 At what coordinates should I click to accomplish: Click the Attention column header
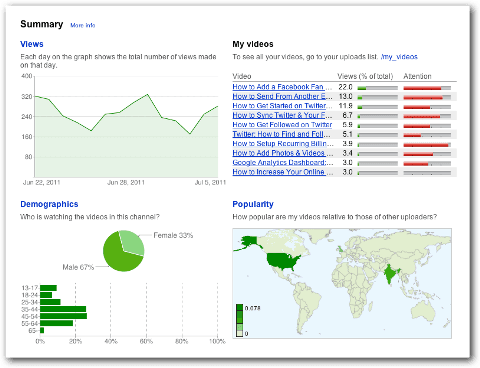[x=417, y=76]
